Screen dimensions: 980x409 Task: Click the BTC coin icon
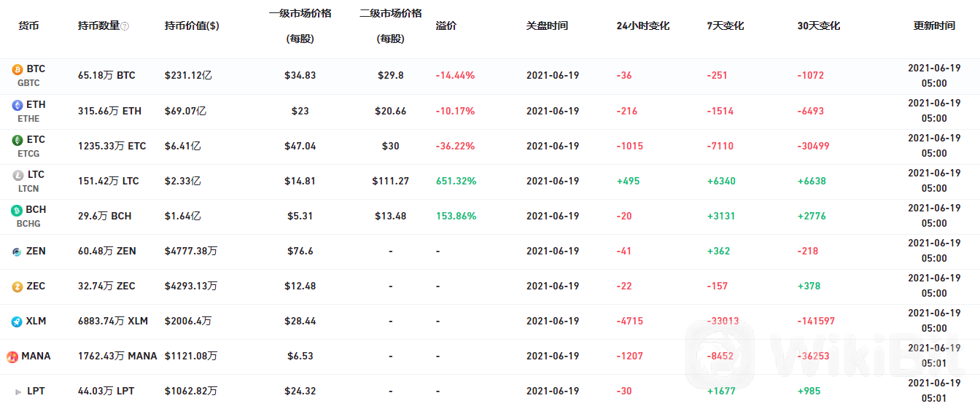click(x=17, y=70)
